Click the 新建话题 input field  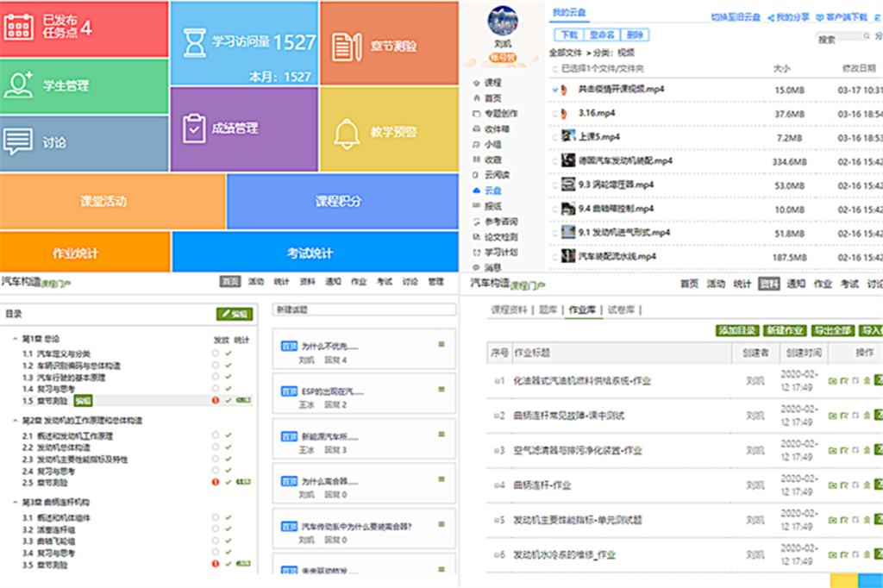coord(364,310)
